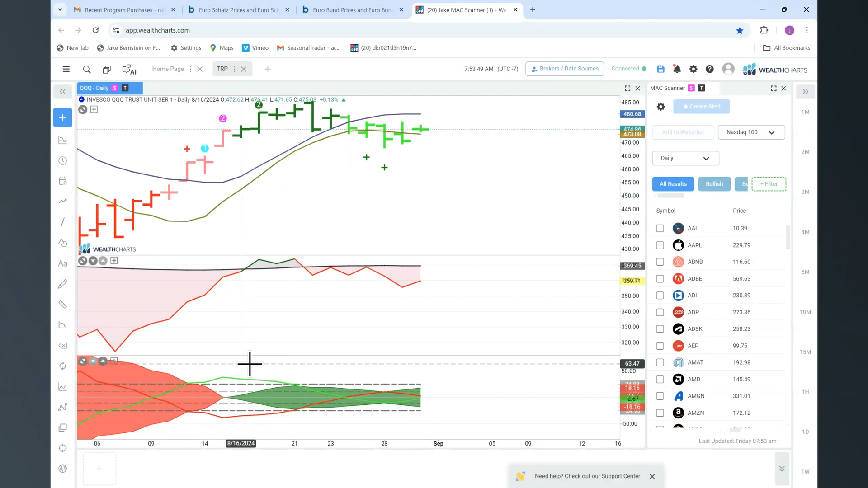Image resolution: width=868 pixels, height=488 pixels.
Task: Open WealthCharts settings gear in header
Action: point(693,69)
